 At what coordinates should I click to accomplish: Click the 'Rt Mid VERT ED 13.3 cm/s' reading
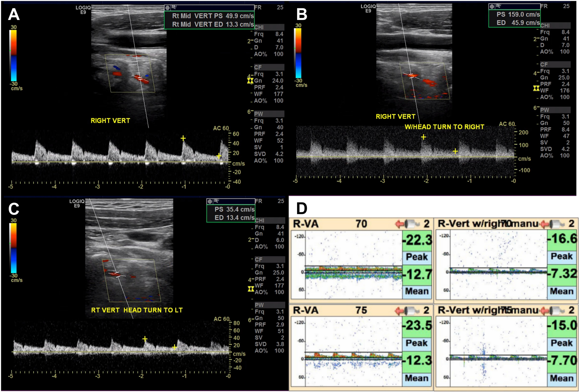point(213,24)
